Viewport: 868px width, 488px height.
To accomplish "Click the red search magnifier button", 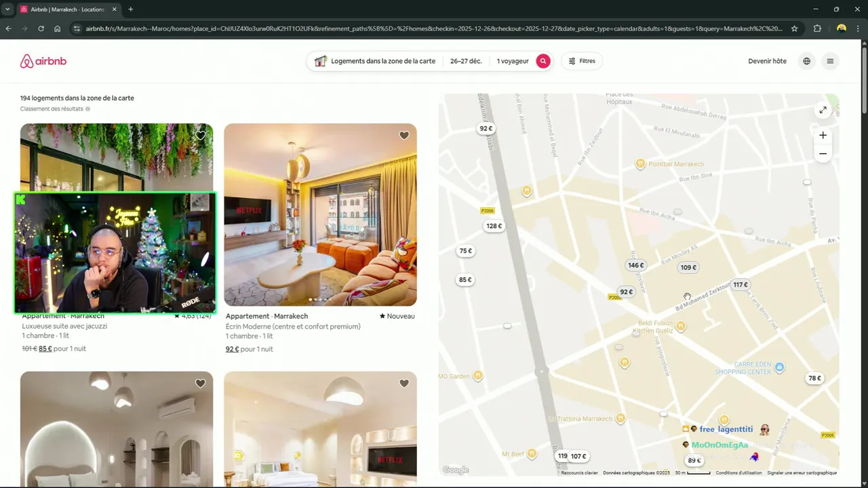I will (543, 61).
